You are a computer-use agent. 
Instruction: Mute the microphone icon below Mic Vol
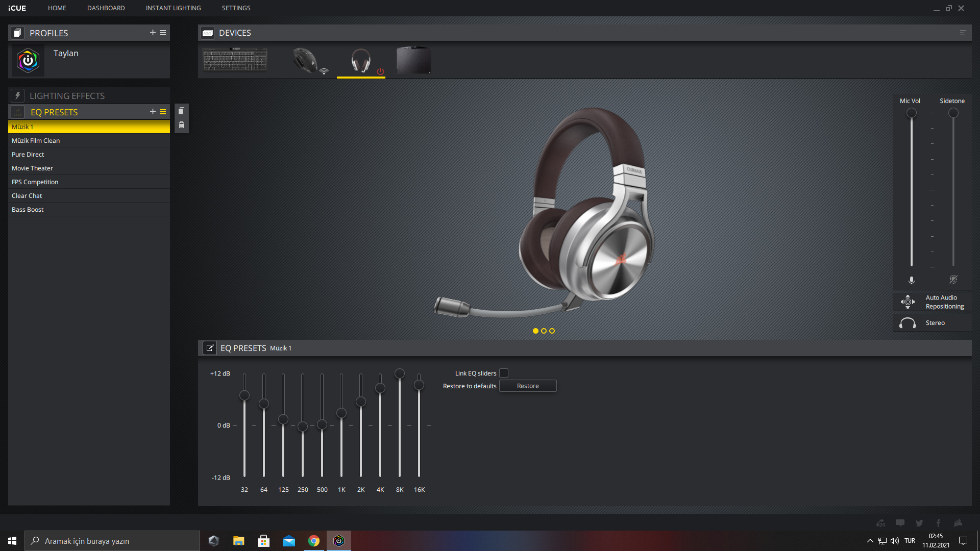coord(911,280)
